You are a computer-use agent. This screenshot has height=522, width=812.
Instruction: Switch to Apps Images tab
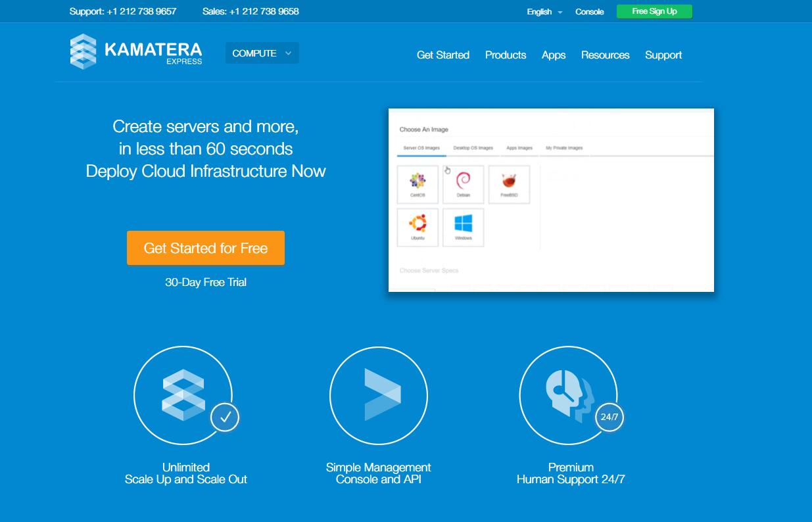[x=519, y=149]
